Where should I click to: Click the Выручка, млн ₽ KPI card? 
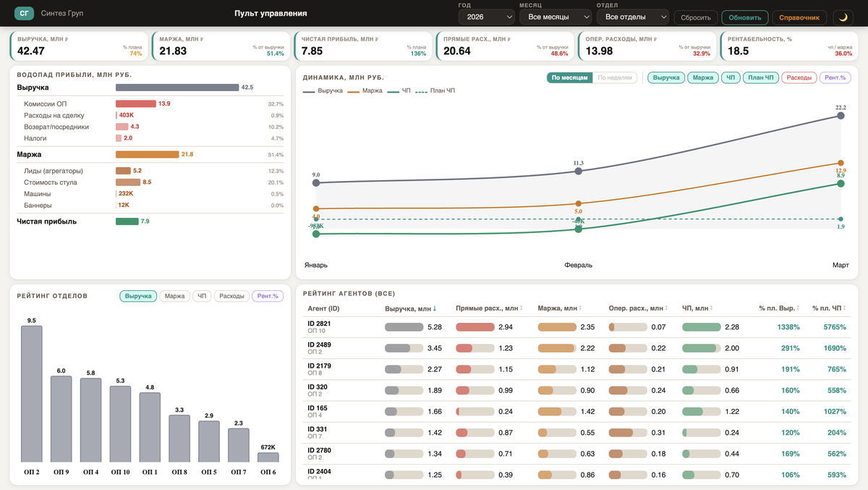coord(78,46)
